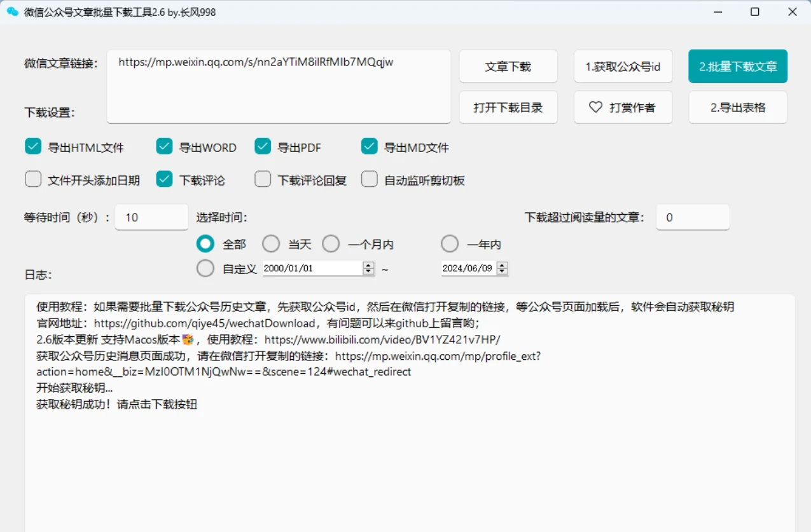The height and width of the screenshot is (532, 811).
Task: Enable 文件开头添加日期
Action: (x=33, y=179)
